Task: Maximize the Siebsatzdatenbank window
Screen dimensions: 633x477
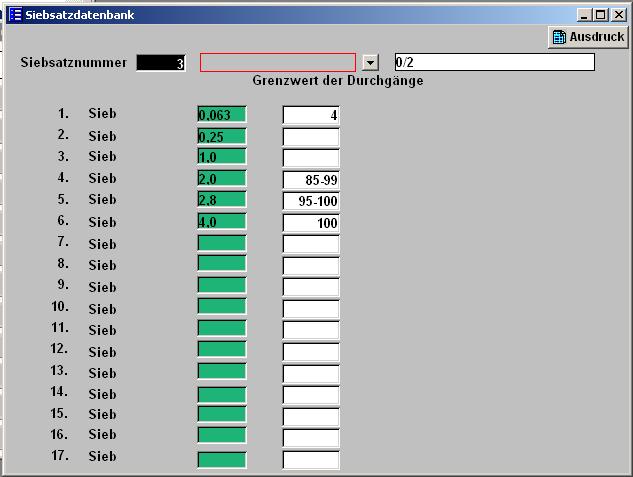Action: 600,15
